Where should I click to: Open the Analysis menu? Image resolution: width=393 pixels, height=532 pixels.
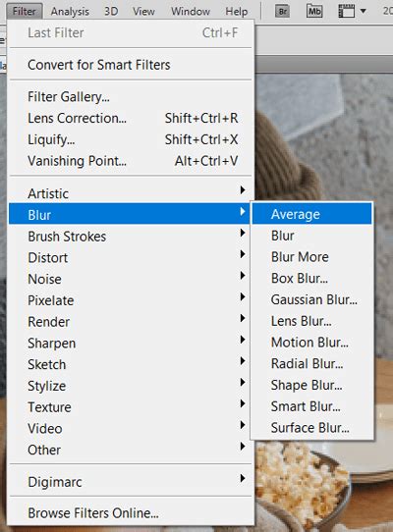tap(70, 12)
